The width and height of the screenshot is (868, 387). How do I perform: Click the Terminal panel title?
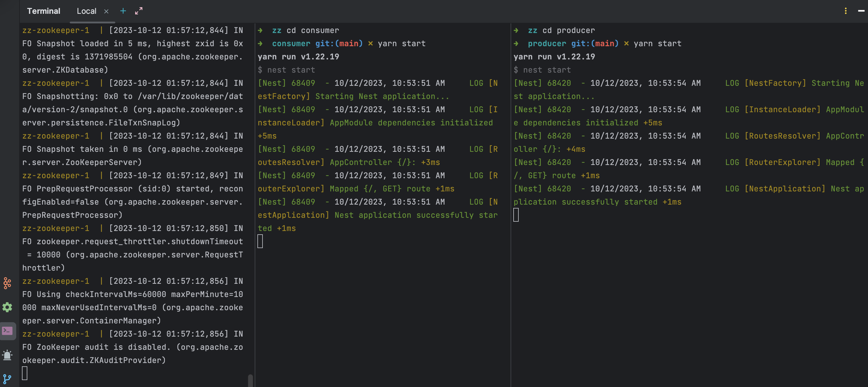click(44, 11)
